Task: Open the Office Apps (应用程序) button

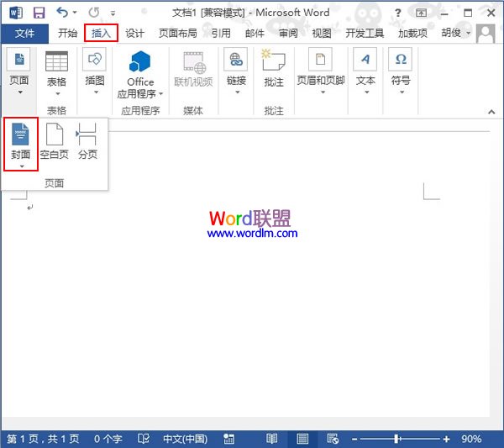Action: point(140,71)
